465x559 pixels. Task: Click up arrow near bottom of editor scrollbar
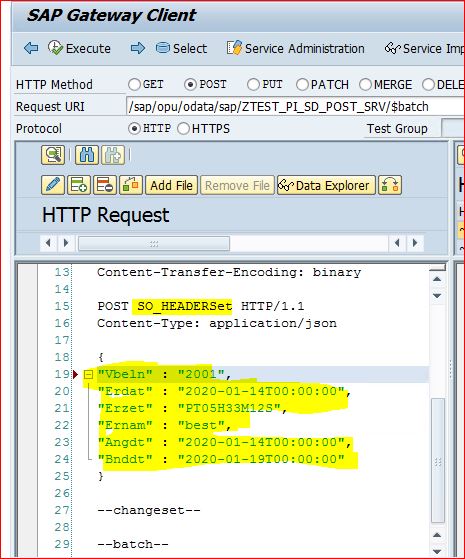(x=438, y=535)
